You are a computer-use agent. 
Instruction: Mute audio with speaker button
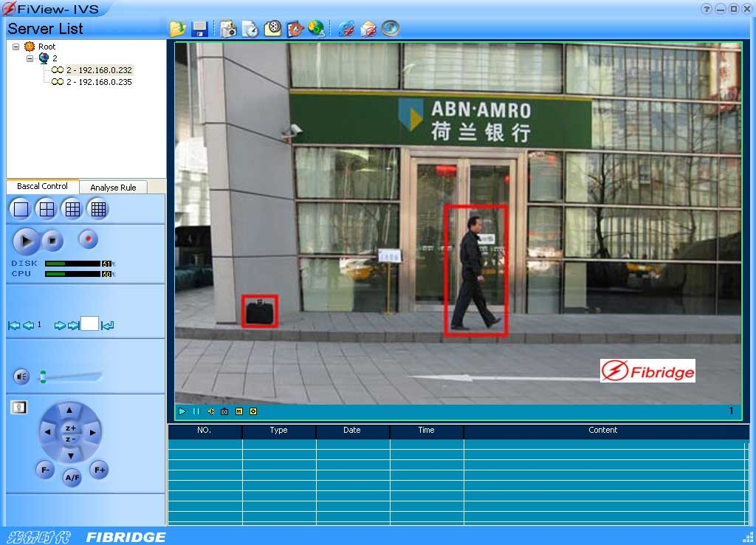click(21, 376)
